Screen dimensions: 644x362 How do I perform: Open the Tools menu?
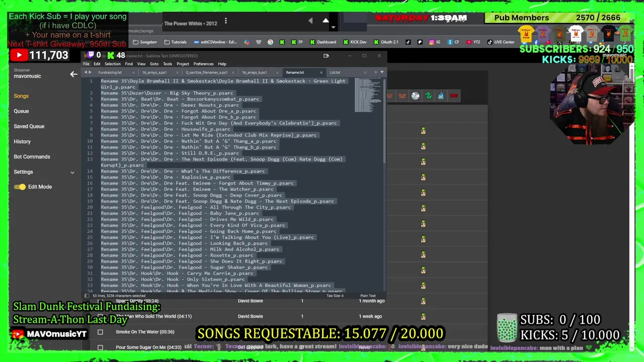pyautogui.click(x=168, y=64)
